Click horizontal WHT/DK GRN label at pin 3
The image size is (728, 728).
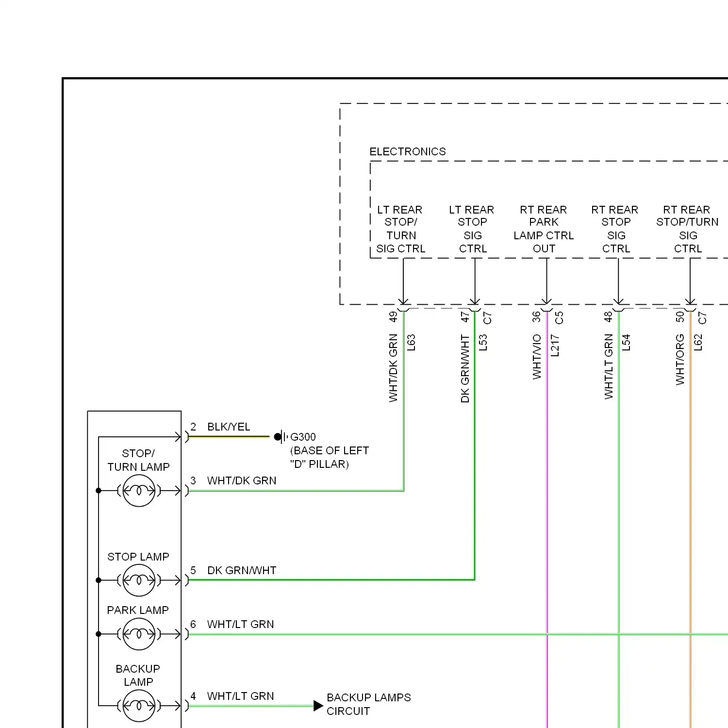pyautogui.click(x=242, y=480)
